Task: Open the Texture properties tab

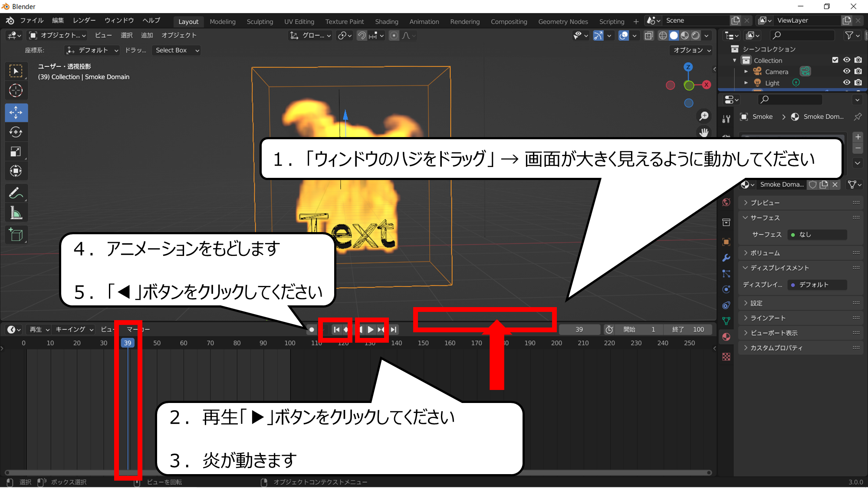Action: coord(726,357)
